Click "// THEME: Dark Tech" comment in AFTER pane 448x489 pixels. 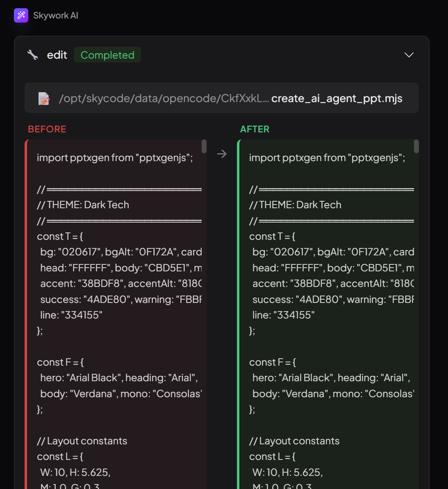295,205
